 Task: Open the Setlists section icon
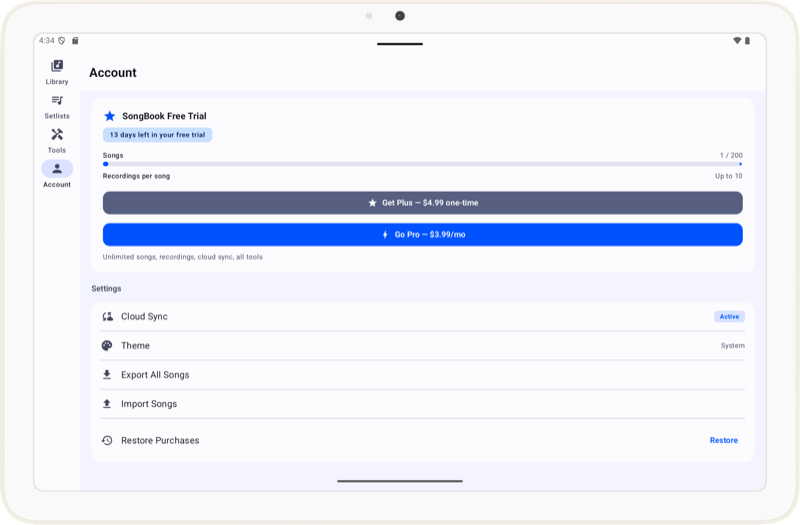(x=57, y=101)
